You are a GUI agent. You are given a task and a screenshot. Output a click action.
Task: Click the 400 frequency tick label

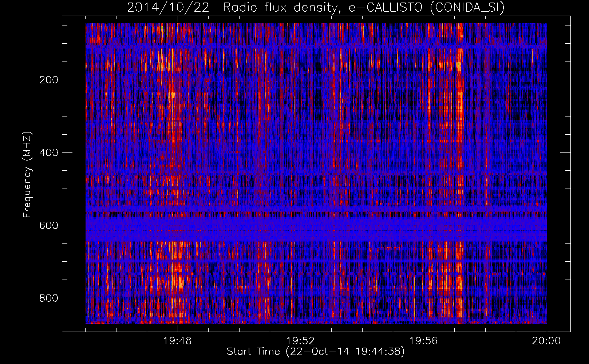click(48, 153)
